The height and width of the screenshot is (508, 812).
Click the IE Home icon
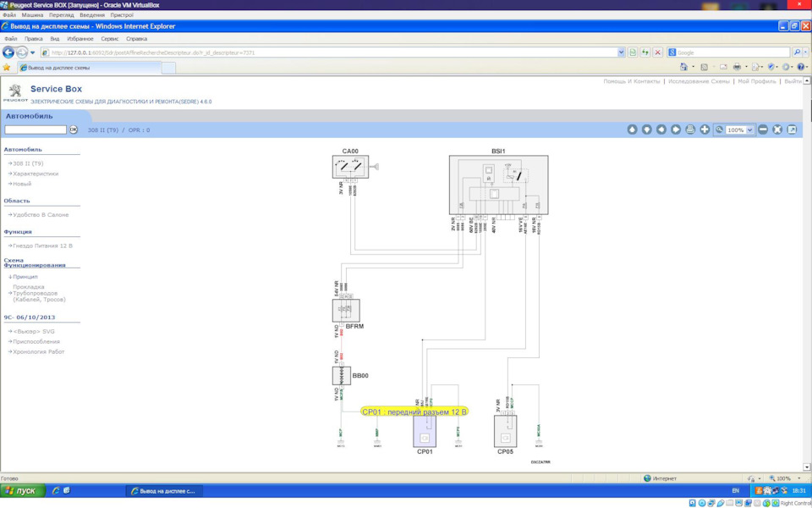coord(683,67)
